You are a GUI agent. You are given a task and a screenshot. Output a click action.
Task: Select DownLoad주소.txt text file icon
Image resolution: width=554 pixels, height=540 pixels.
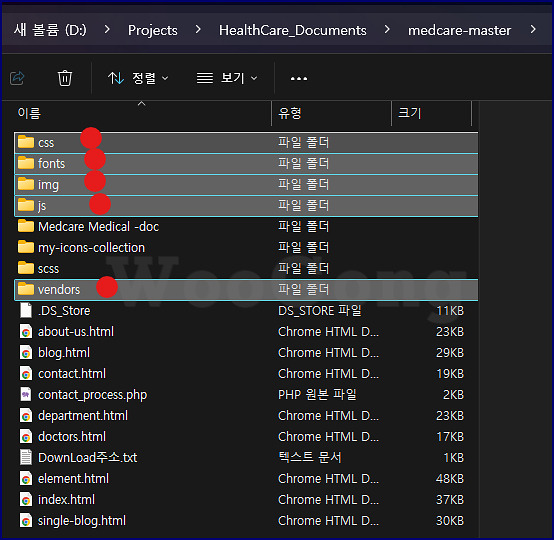26,457
